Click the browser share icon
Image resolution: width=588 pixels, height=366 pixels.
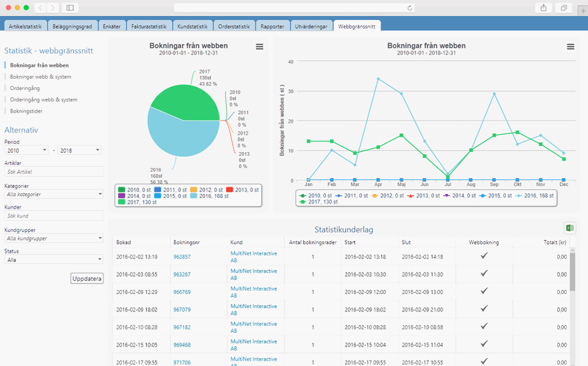pos(544,8)
